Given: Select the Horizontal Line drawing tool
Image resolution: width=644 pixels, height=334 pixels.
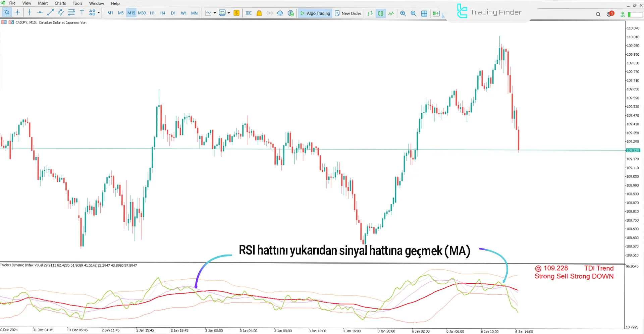Looking at the screenshot, I should point(40,13).
